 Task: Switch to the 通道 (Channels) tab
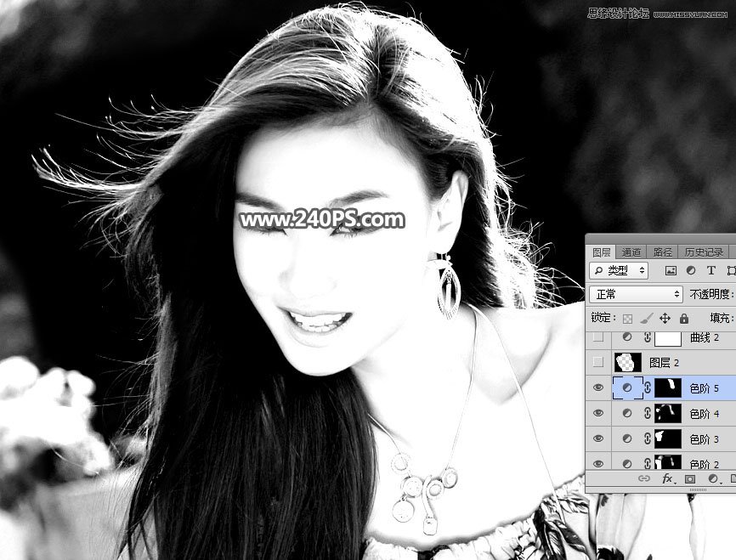[x=631, y=252]
